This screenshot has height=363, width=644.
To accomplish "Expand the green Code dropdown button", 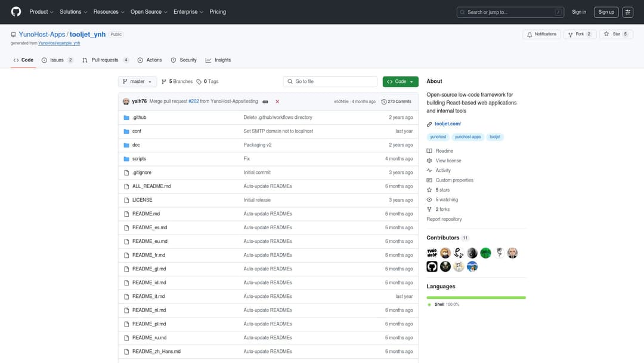I will (x=401, y=82).
